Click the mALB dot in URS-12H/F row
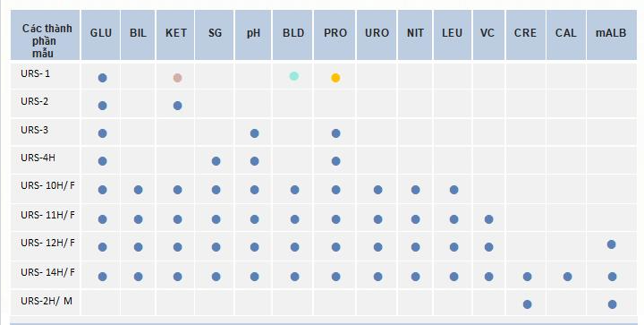Viewport: 644px width, 325px height. (611, 244)
